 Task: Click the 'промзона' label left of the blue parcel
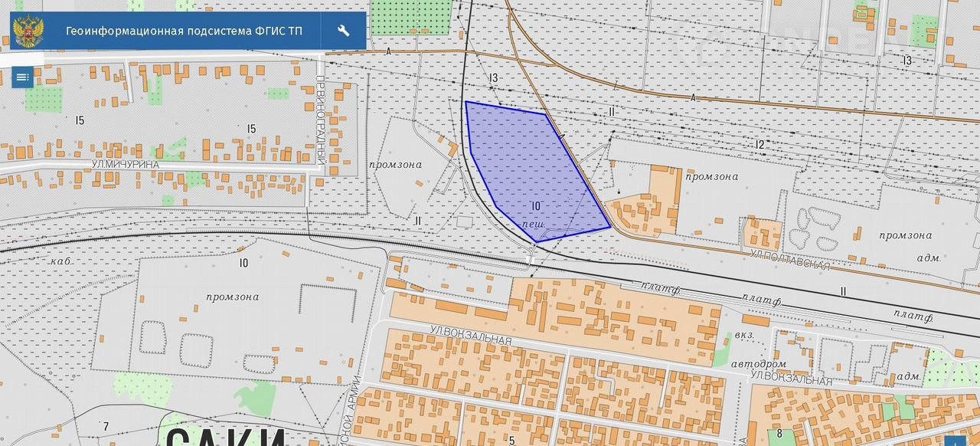(x=395, y=164)
